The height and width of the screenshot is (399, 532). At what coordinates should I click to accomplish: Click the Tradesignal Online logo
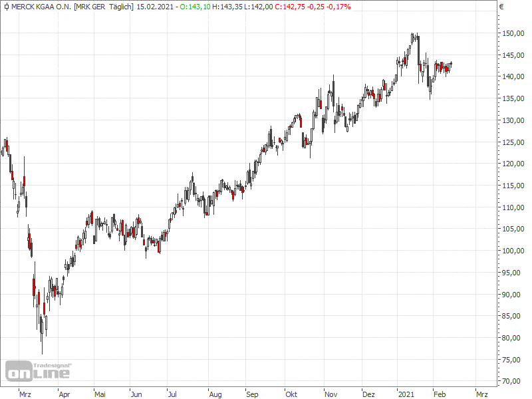(x=39, y=371)
